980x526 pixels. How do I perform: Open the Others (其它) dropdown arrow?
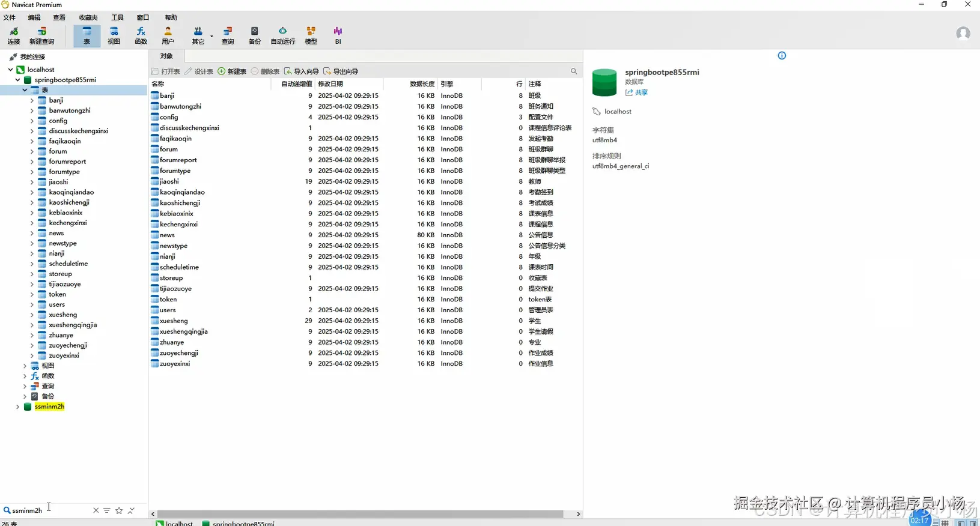[x=212, y=36]
